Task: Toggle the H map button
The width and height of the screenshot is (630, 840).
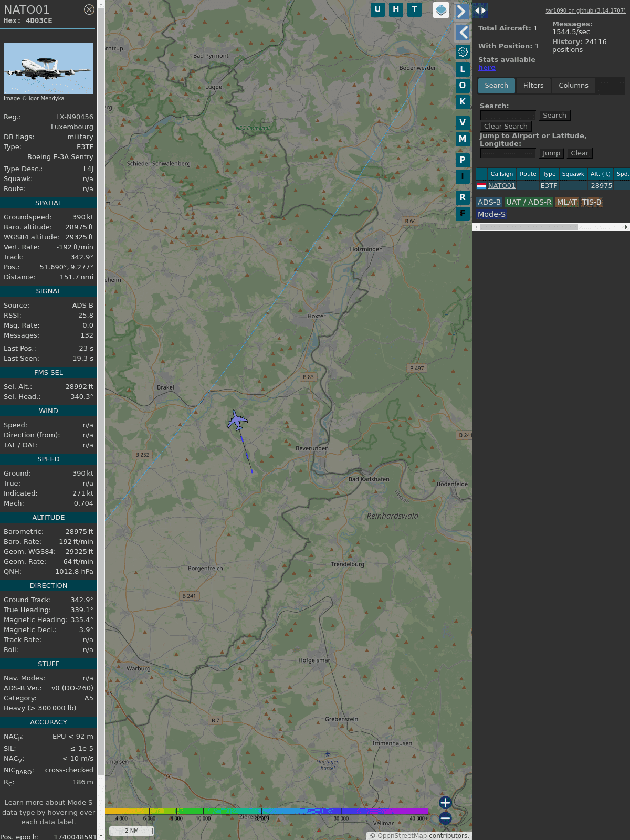Action: [396, 9]
